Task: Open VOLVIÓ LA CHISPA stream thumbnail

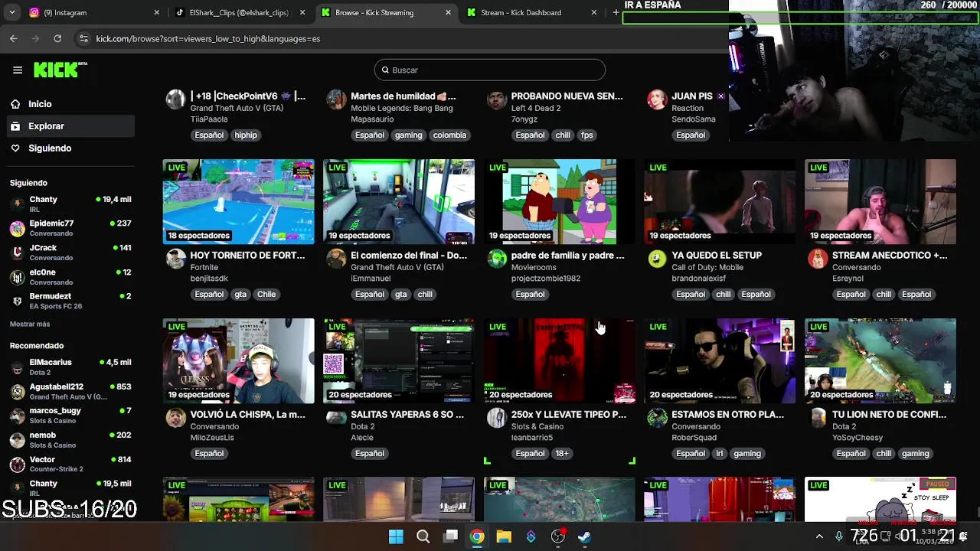Action: [x=238, y=360]
